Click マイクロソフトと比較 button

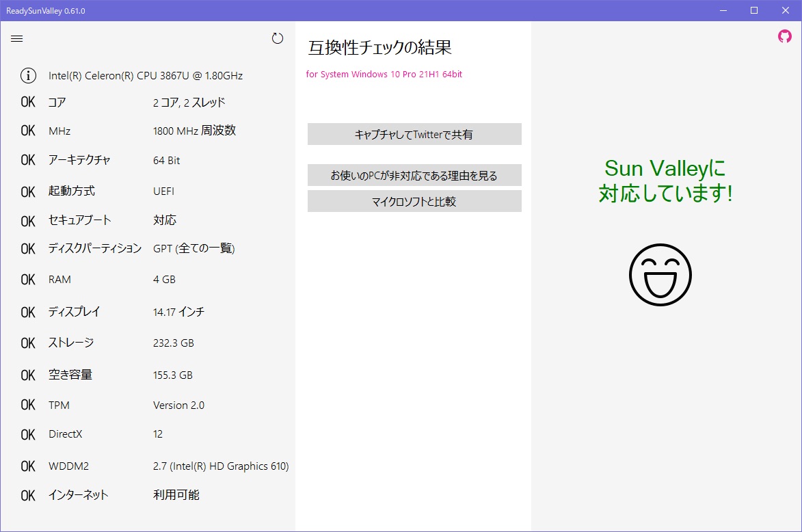tap(414, 201)
